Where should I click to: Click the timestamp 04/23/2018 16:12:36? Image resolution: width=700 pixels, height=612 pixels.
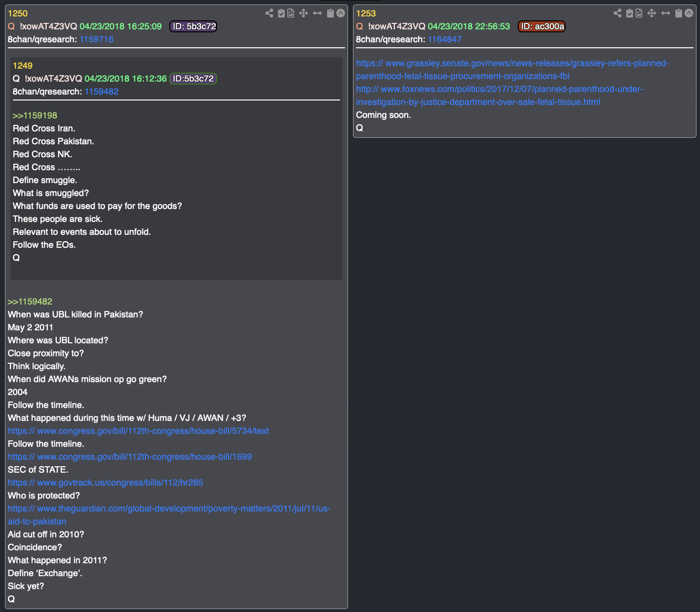click(125, 79)
